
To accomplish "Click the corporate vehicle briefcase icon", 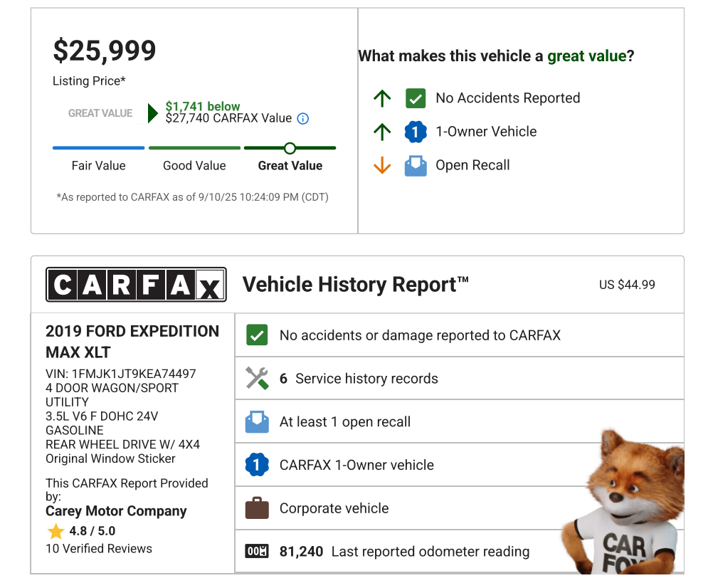I will coord(257,508).
